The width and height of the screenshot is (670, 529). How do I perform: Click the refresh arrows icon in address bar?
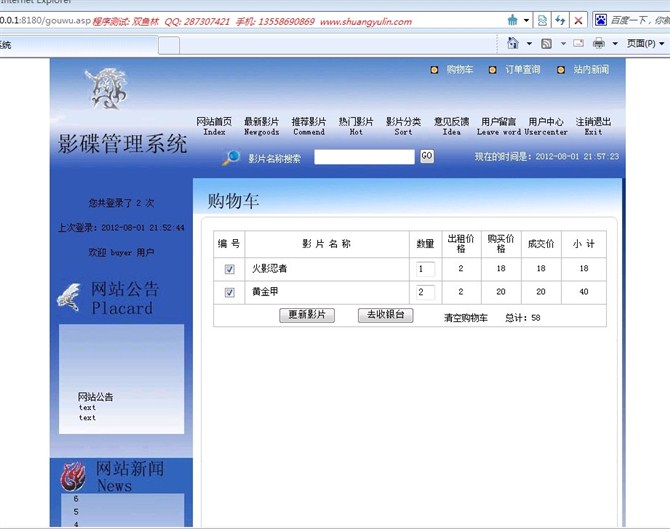[x=560, y=20]
